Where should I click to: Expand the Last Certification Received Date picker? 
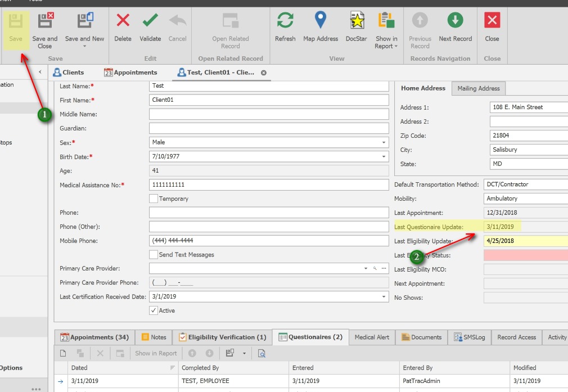click(x=385, y=296)
